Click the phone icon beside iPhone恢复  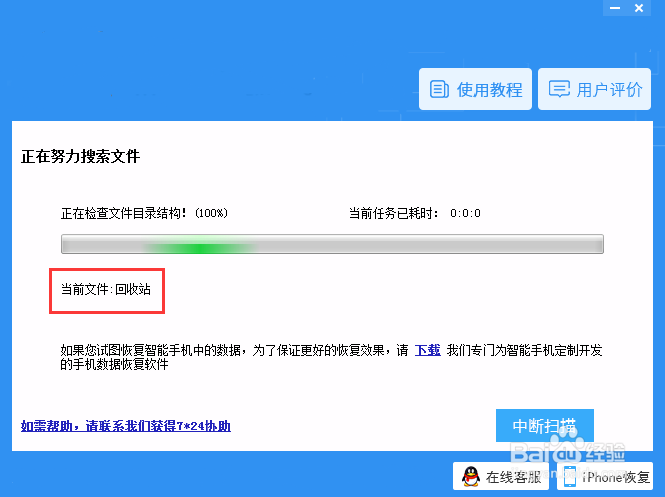tap(570, 477)
